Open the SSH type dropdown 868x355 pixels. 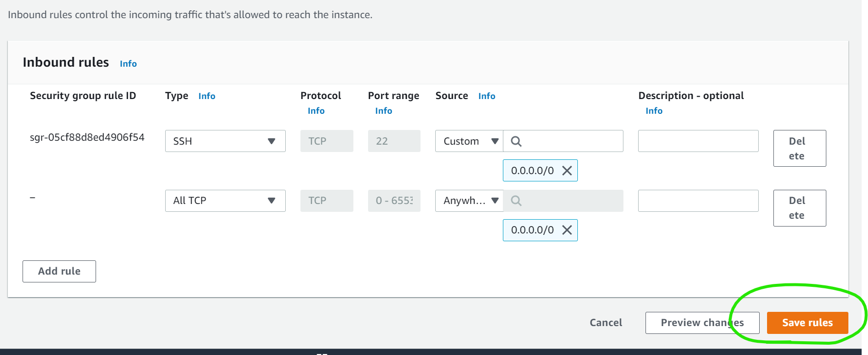point(225,141)
